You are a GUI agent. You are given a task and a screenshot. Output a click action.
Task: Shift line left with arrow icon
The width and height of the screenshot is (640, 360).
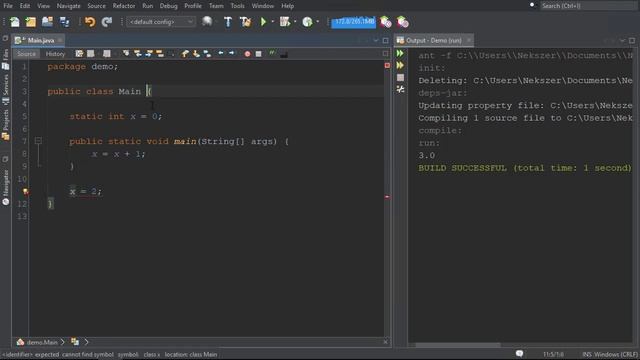coord(221,53)
